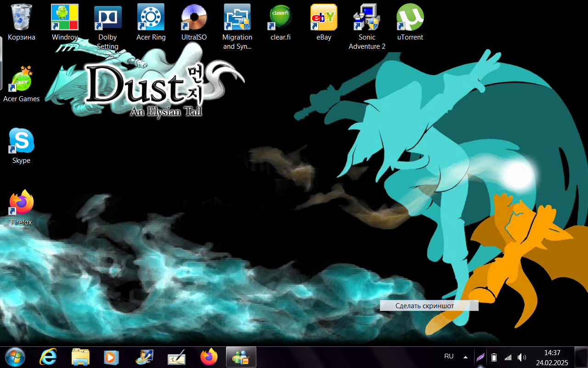The height and width of the screenshot is (368, 588).
Task: Open the network signal tray icon
Action: click(x=508, y=357)
